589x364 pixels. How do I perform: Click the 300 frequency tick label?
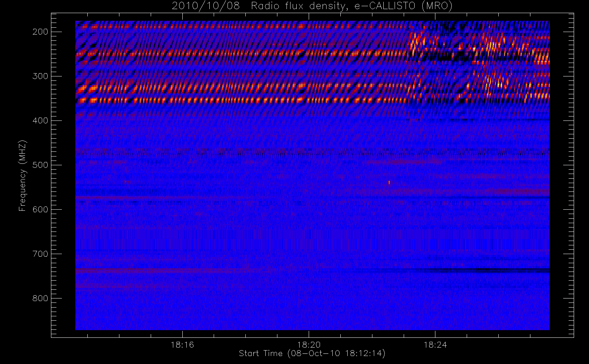pyautogui.click(x=40, y=76)
